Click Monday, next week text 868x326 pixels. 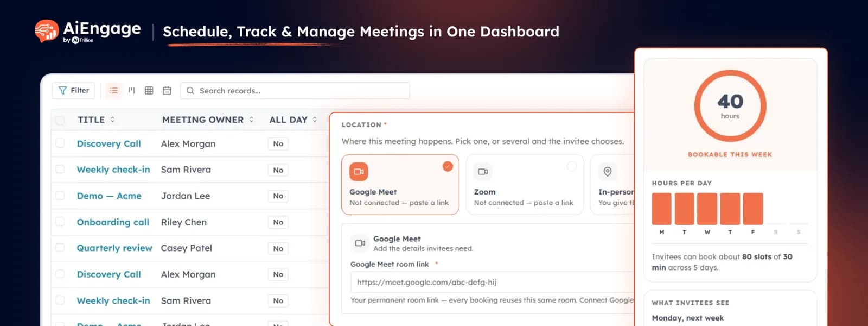[688, 318]
